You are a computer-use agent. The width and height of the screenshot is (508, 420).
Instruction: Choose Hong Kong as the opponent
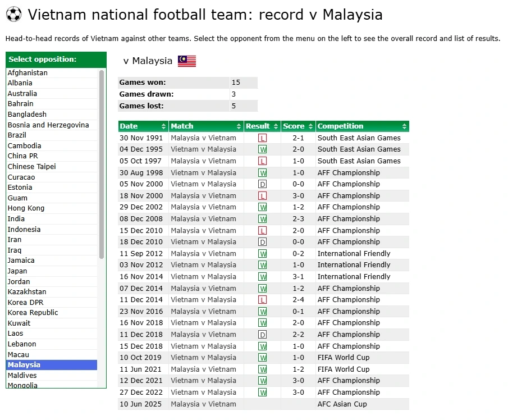click(x=52, y=208)
